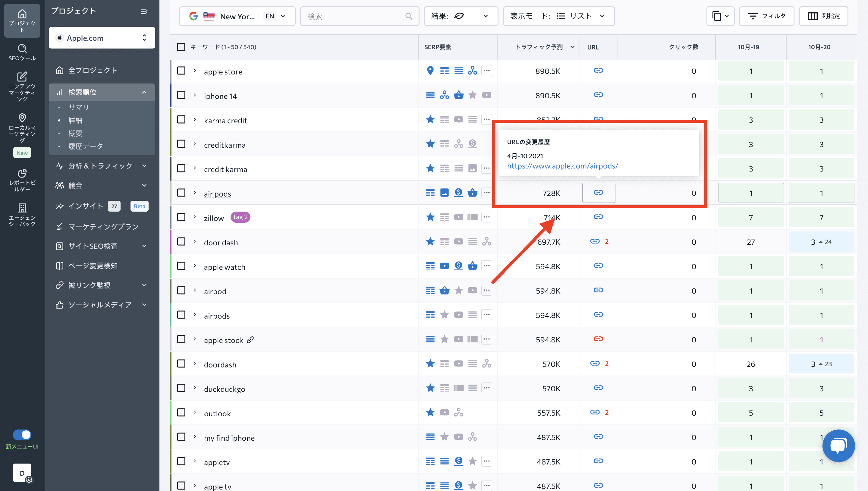Open the New York EN search engine dropdown
868x491 pixels.
(x=237, y=16)
